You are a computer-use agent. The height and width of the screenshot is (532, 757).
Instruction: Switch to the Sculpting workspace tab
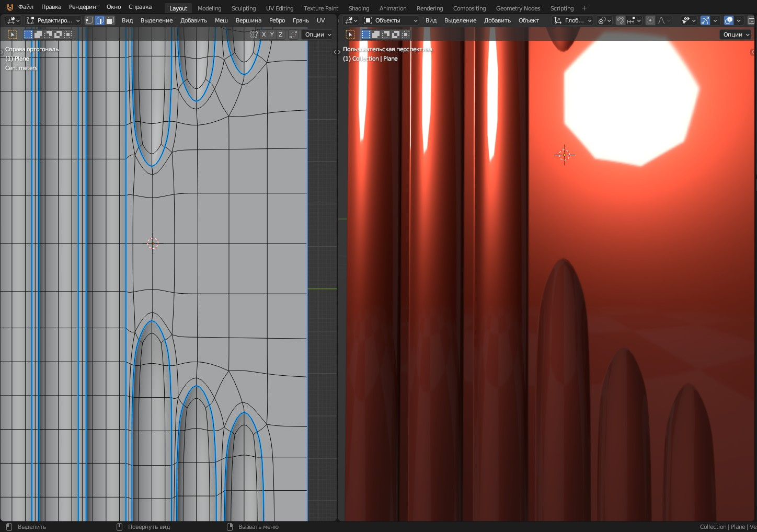(244, 8)
